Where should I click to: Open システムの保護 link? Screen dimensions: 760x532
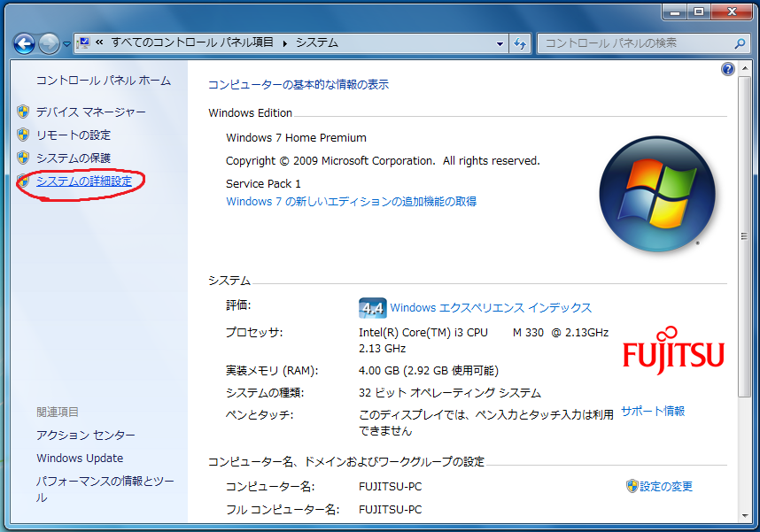(74, 158)
